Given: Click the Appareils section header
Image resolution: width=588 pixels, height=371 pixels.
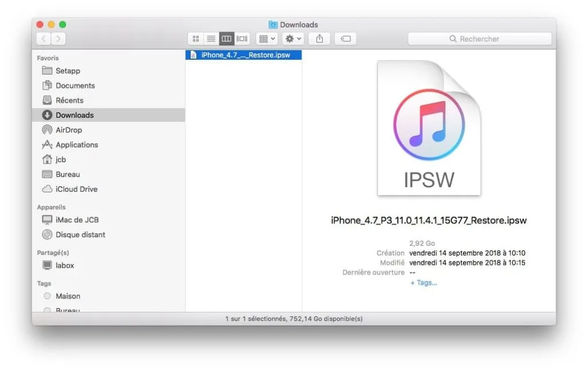Looking at the screenshot, I should 51,207.
